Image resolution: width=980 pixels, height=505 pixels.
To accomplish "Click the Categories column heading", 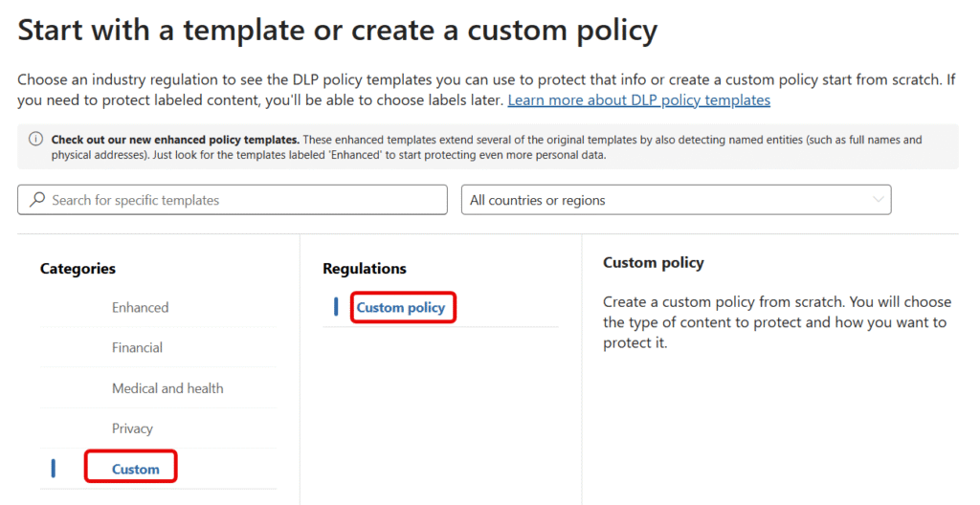I will tap(78, 269).
